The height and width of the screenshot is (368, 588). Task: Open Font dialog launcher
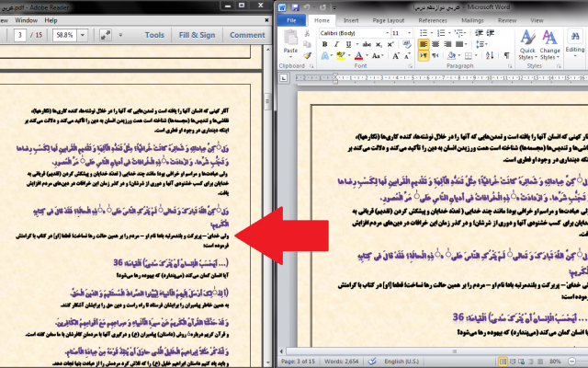[410, 66]
